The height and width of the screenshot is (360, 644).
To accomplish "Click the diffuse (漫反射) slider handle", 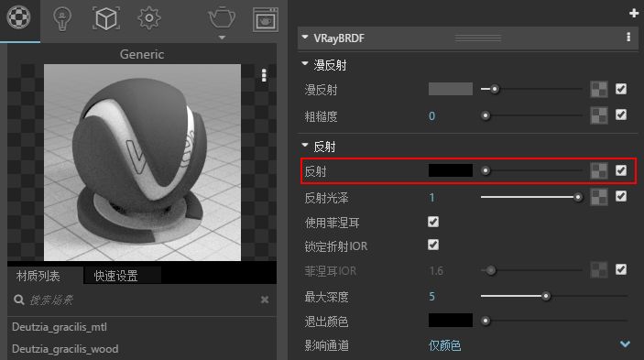I will pyautogui.click(x=495, y=89).
